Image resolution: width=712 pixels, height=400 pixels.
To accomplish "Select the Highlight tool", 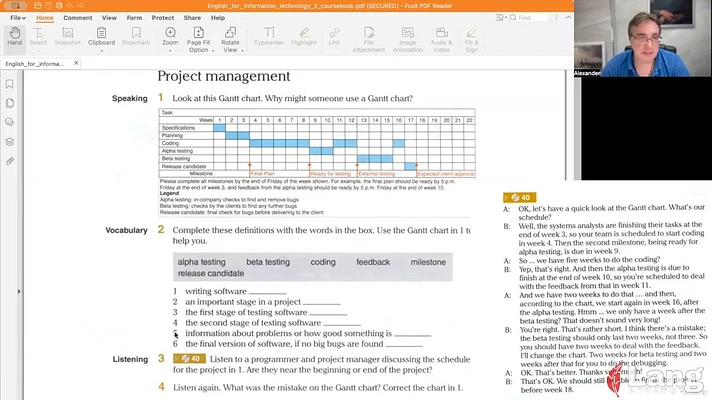I will tap(304, 36).
